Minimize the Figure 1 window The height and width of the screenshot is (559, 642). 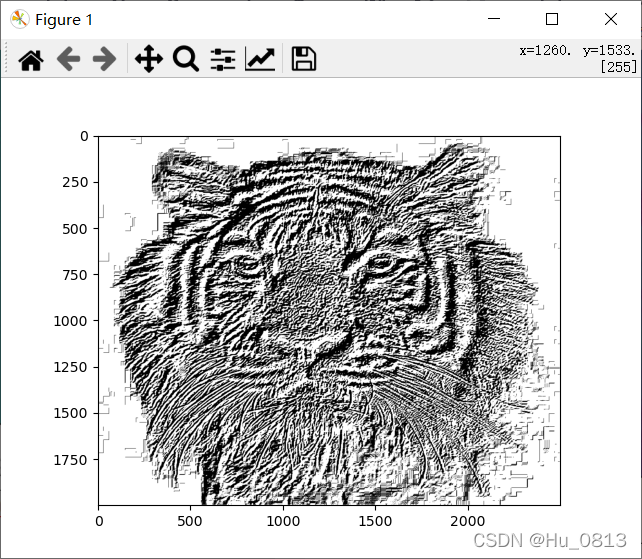494,19
